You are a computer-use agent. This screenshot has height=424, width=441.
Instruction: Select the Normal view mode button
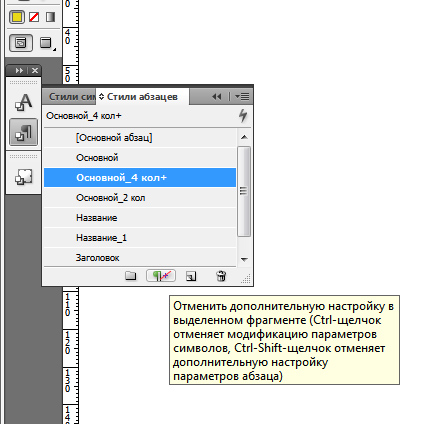coord(21,43)
